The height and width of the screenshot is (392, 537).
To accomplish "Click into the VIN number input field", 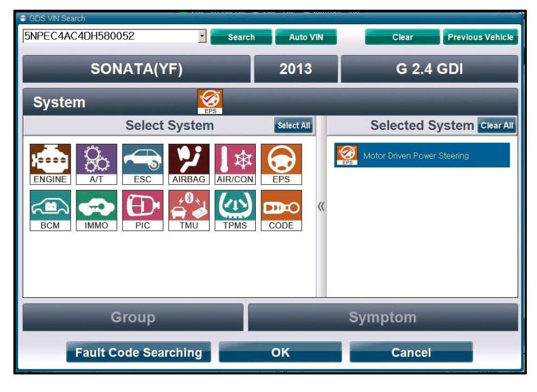I will [x=109, y=37].
